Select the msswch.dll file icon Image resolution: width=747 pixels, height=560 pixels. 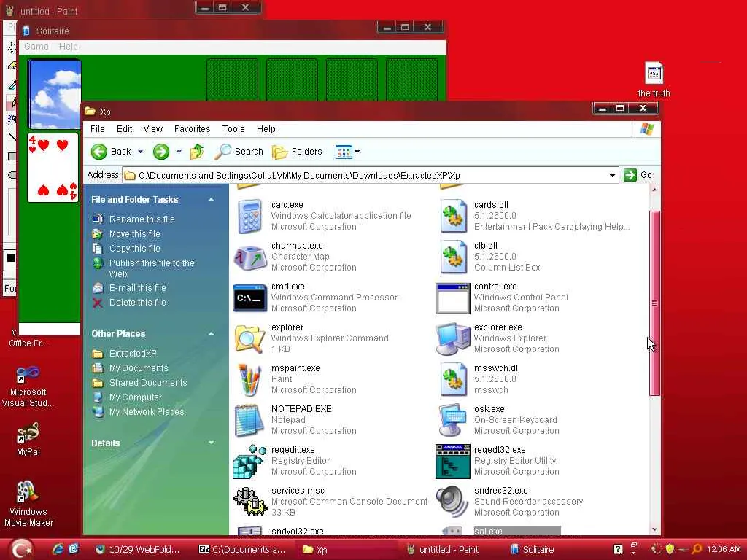453,379
